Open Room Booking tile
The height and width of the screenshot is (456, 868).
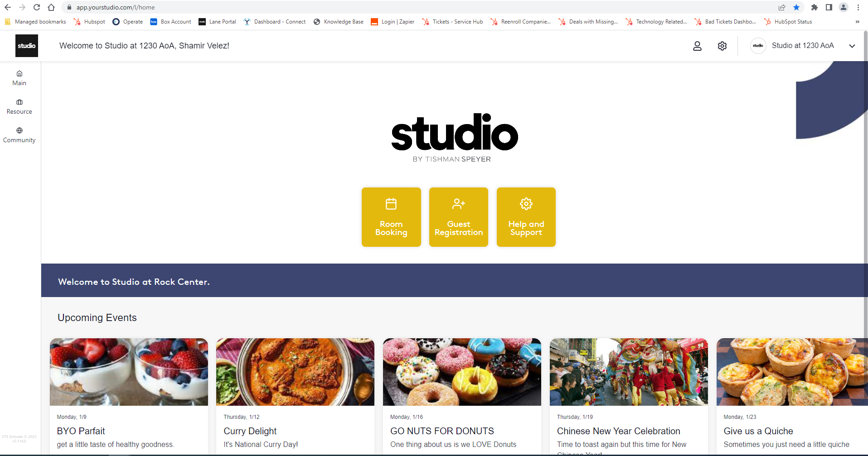[391, 217]
